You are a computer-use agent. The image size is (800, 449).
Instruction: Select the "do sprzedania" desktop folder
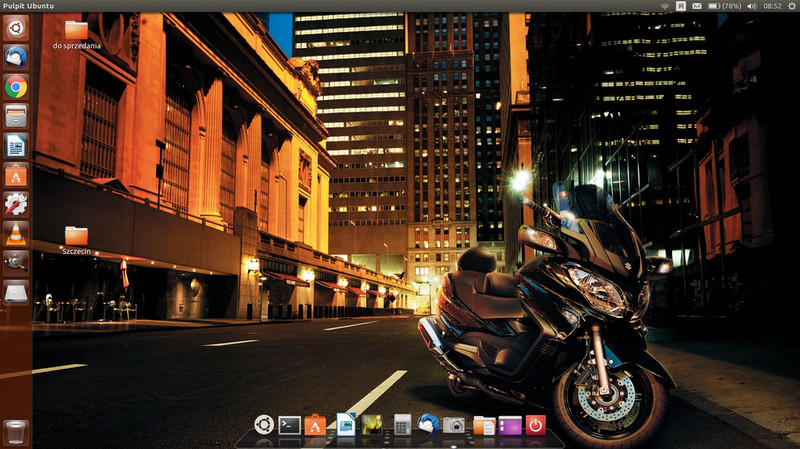tap(76, 32)
